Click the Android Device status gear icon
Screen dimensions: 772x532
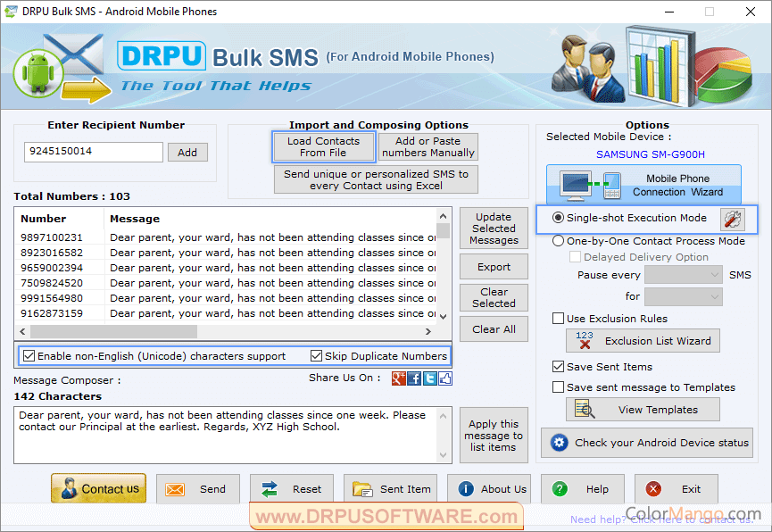(559, 443)
